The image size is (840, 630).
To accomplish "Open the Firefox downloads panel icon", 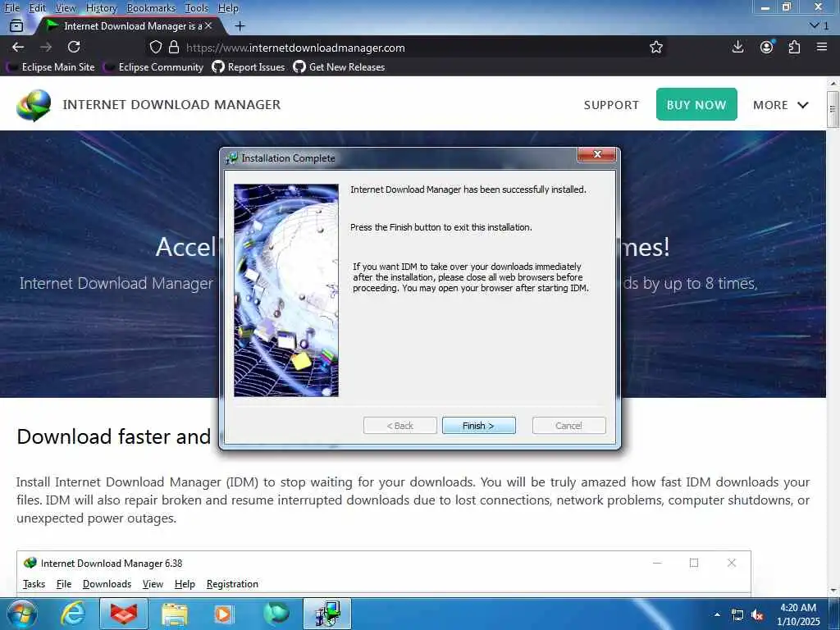I will pos(737,47).
